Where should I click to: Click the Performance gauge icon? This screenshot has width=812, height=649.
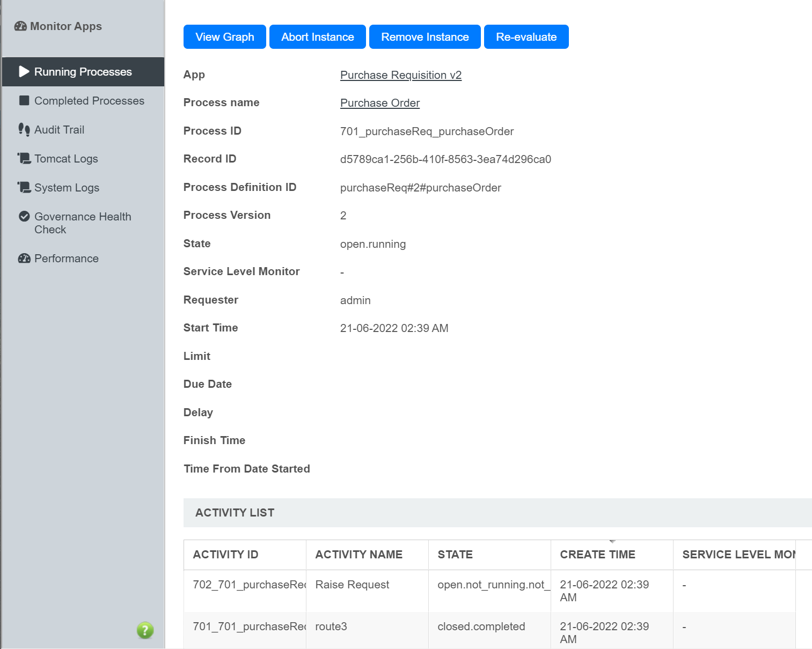click(x=24, y=259)
